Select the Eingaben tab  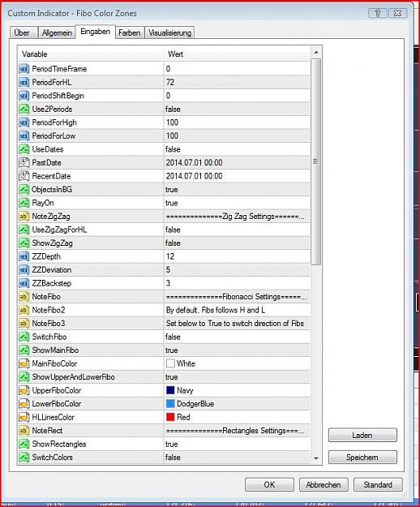(96, 32)
